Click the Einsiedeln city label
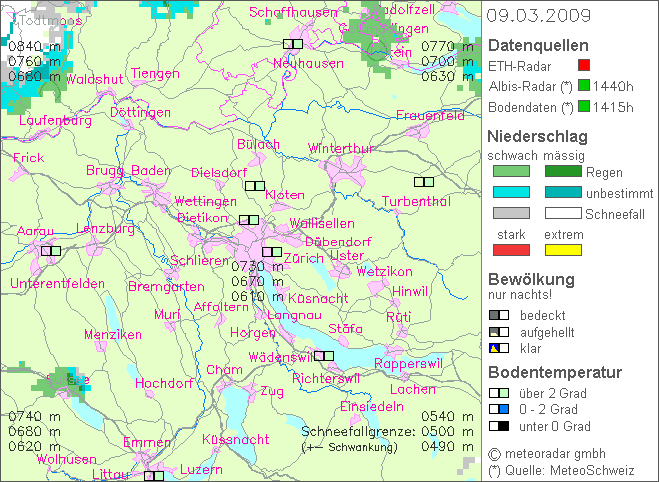Viewport: 659px width, 482px height. [x=372, y=406]
